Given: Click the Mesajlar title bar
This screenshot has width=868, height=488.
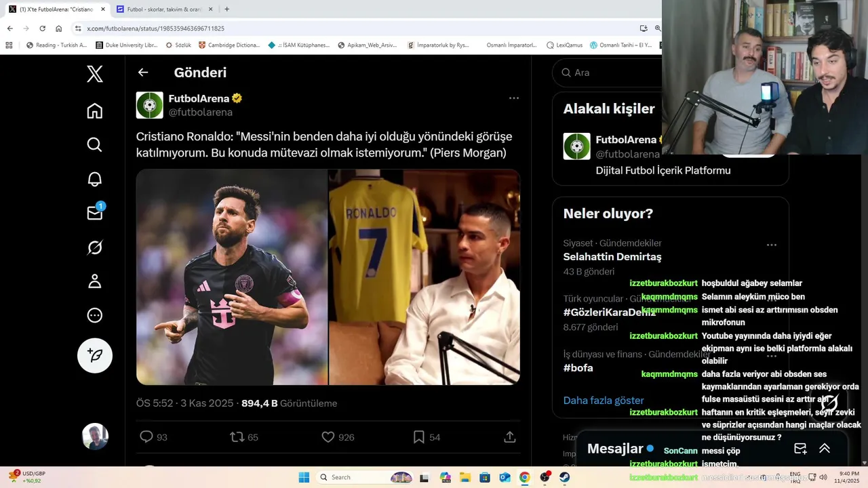Looking at the screenshot, I should pos(712,449).
